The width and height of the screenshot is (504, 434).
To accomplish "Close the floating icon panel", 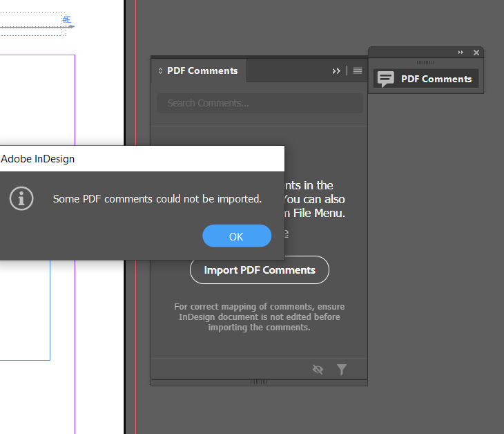I will (476, 53).
